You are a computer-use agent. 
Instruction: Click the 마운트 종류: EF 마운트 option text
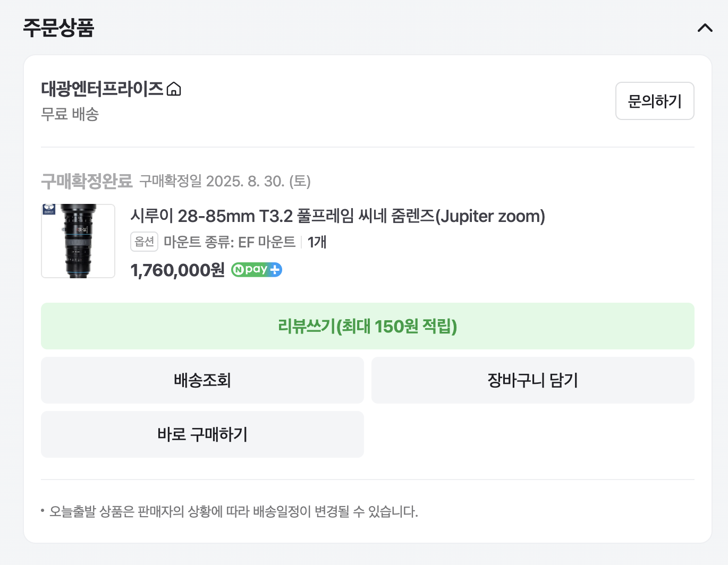pos(229,242)
